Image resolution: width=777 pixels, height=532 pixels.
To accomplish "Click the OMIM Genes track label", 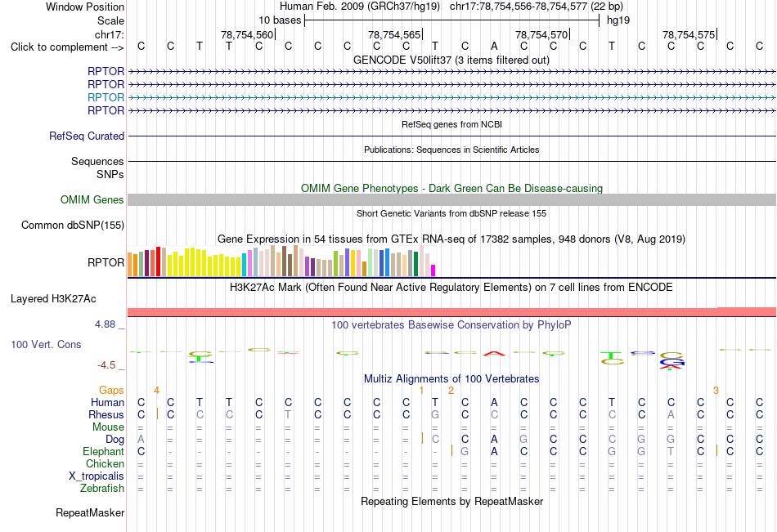I will (92, 199).
